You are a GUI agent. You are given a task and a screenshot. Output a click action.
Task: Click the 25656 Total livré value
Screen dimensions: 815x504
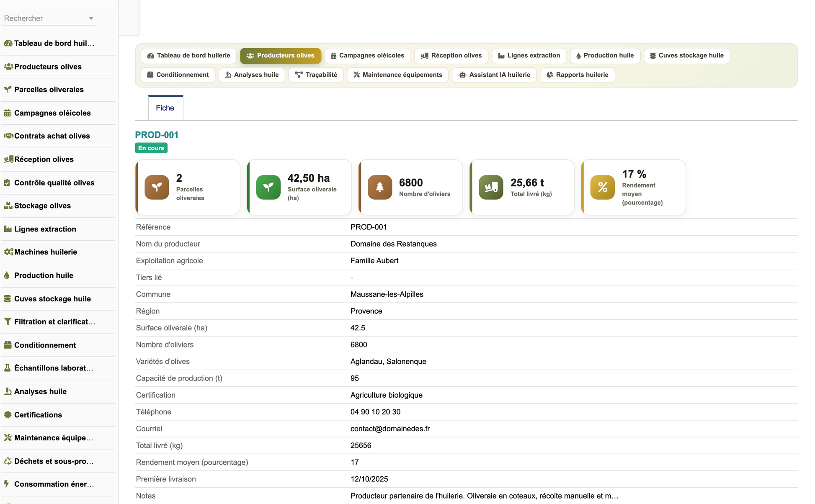click(361, 445)
